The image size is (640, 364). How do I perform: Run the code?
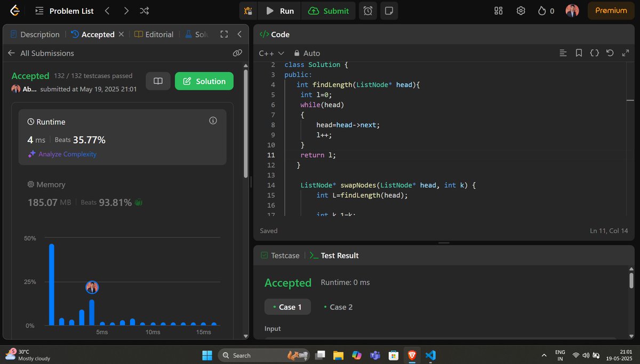pyautogui.click(x=279, y=11)
